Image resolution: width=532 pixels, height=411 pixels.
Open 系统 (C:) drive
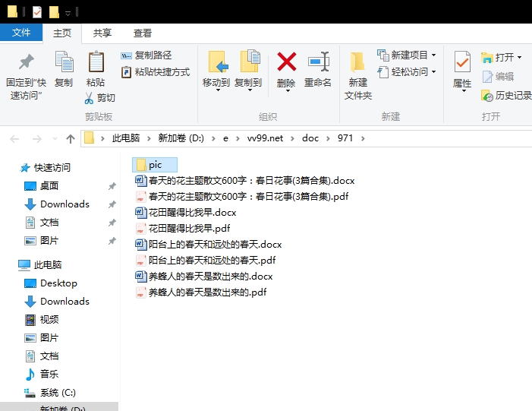coord(50,393)
